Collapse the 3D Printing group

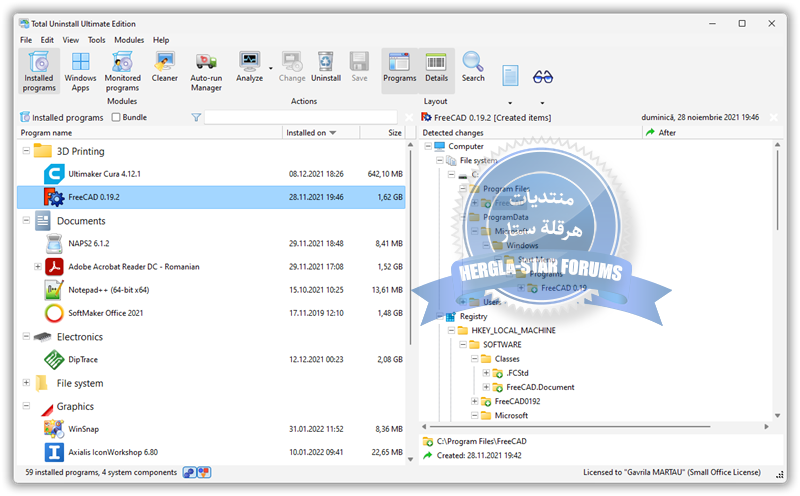(26, 151)
